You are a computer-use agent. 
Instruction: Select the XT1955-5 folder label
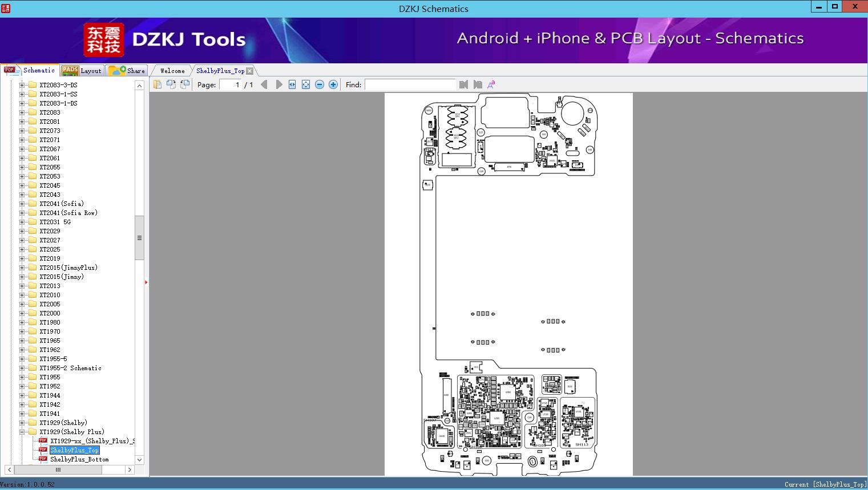pyautogui.click(x=53, y=359)
